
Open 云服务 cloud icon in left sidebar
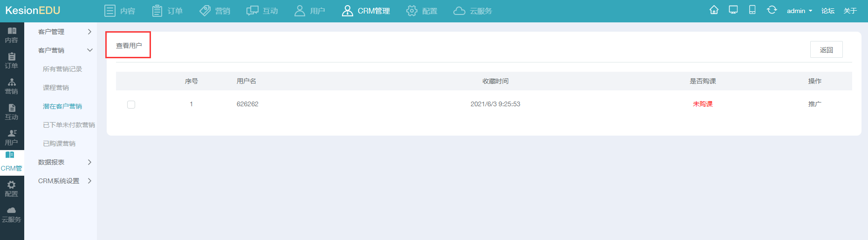pyautogui.click(x=12, y=215)
